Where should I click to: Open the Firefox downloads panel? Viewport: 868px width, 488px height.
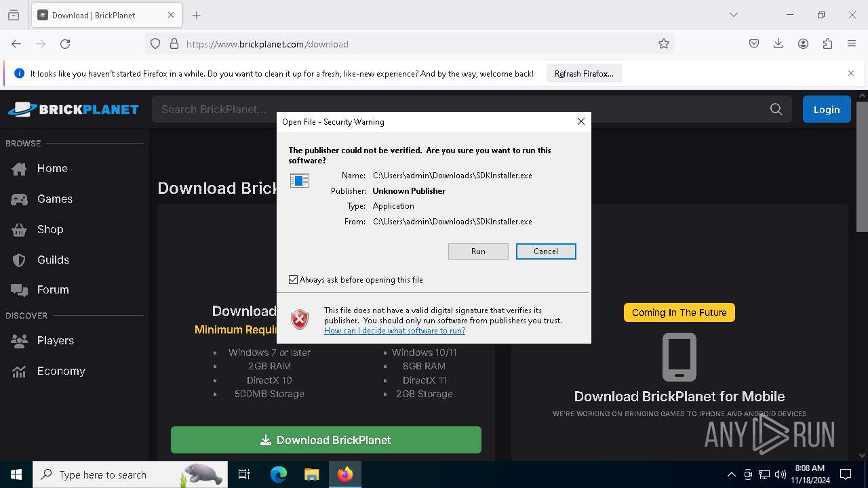778,43
